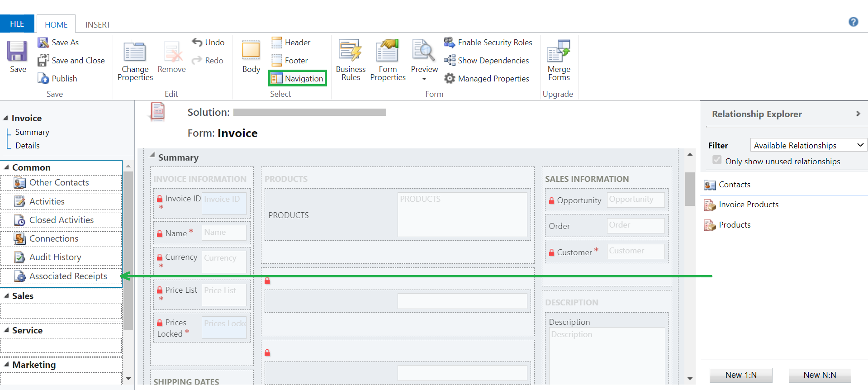Collapse the Common navigation group

[x=7, y=167]
